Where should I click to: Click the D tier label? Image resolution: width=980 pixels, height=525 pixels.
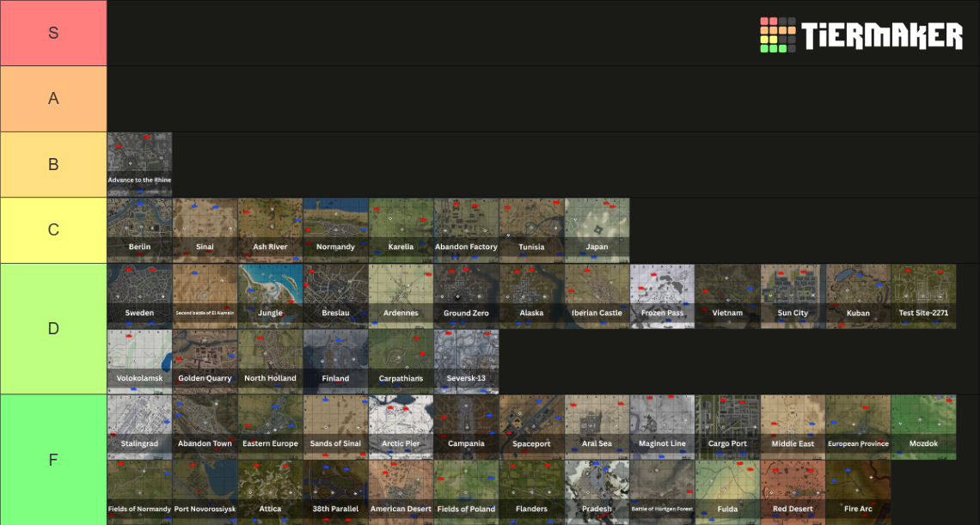[53, 329]
